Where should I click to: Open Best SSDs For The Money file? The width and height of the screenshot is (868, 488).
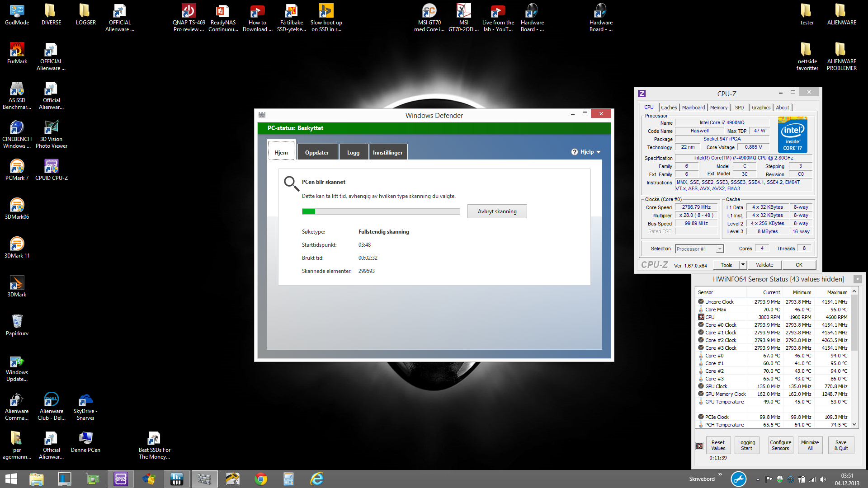pos(154,446)
